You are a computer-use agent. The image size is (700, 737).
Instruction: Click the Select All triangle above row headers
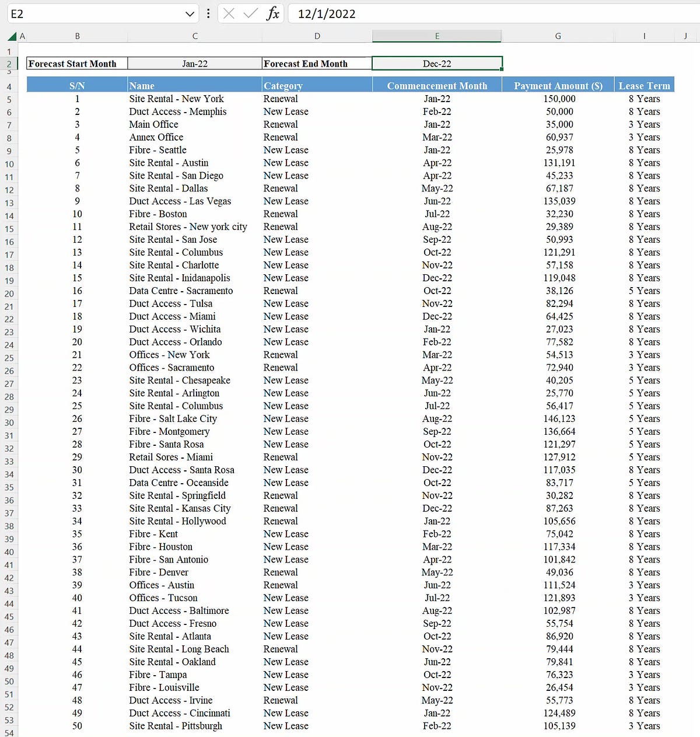(x=13, y=36)
